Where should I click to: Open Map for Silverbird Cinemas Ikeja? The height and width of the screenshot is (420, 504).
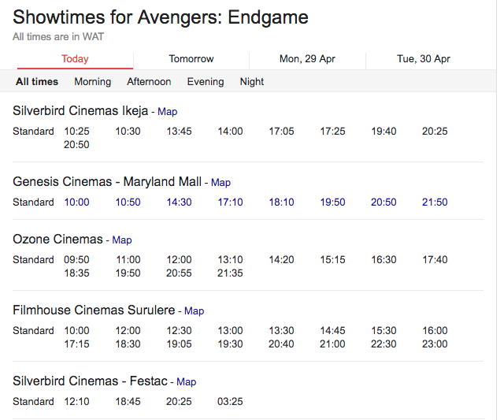click(168, 112)
